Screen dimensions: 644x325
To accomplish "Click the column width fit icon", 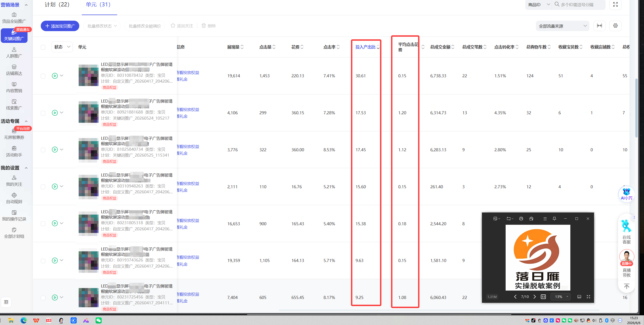I will 599,26.
